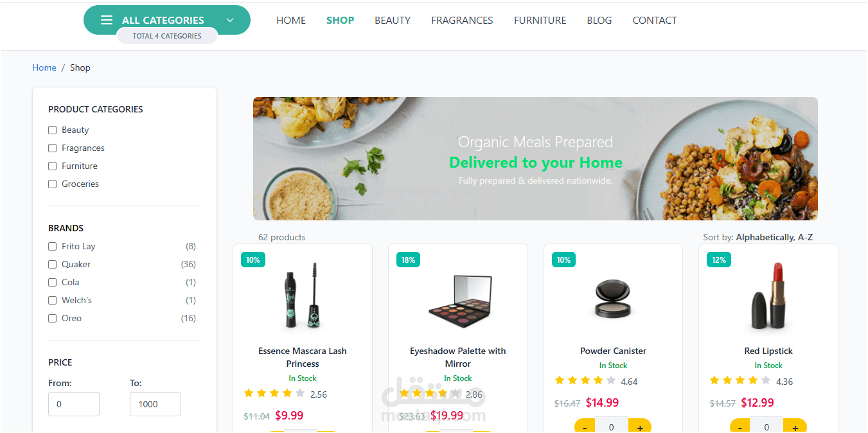The image size is (868, 433).
Task: Click the star rating of Powder Canister
Action: [585, 381]
